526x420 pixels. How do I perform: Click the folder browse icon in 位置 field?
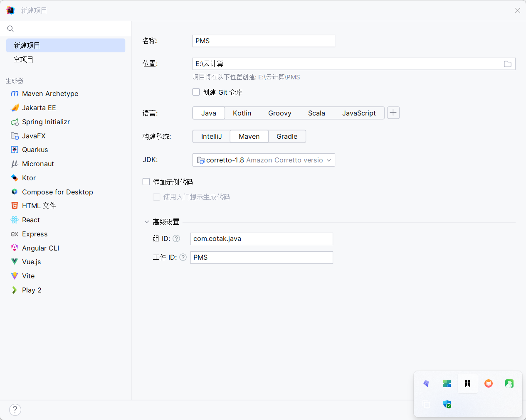[x=508, y=64]
